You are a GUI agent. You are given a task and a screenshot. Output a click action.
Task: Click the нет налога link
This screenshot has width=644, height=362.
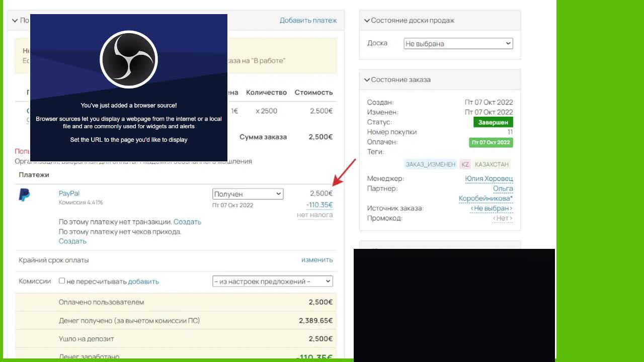pos(315,215)
